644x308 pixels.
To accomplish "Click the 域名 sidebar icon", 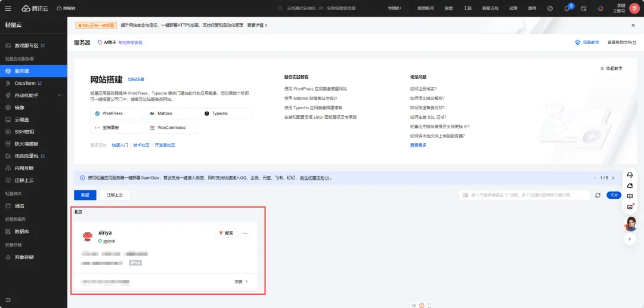I will [8, 205].
